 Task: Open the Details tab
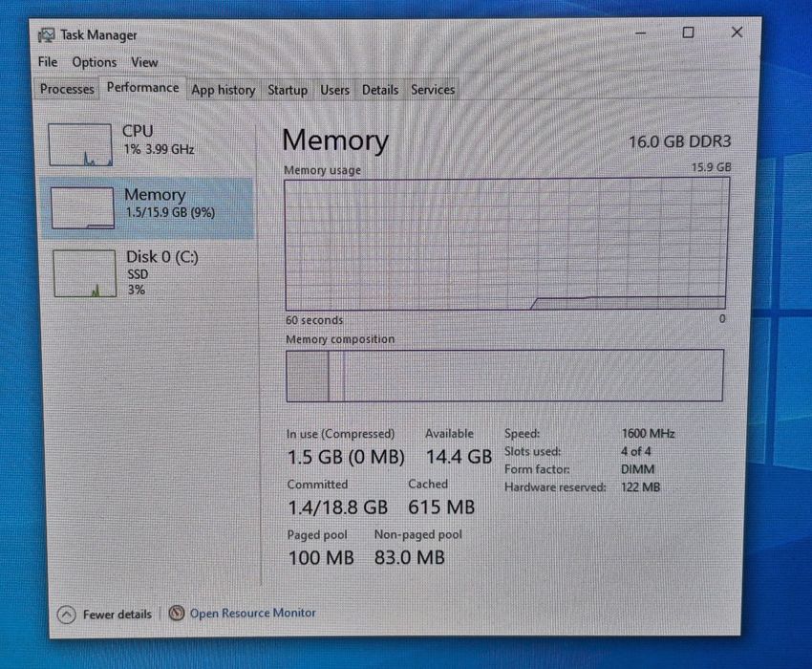[380, 90]
